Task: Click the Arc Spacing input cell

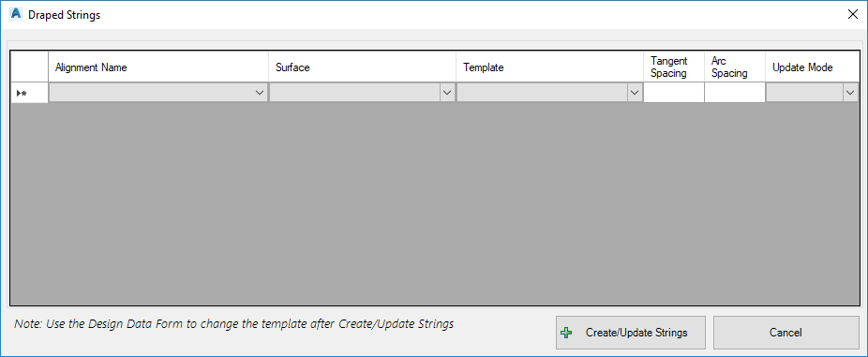Action: click(735, 93)
